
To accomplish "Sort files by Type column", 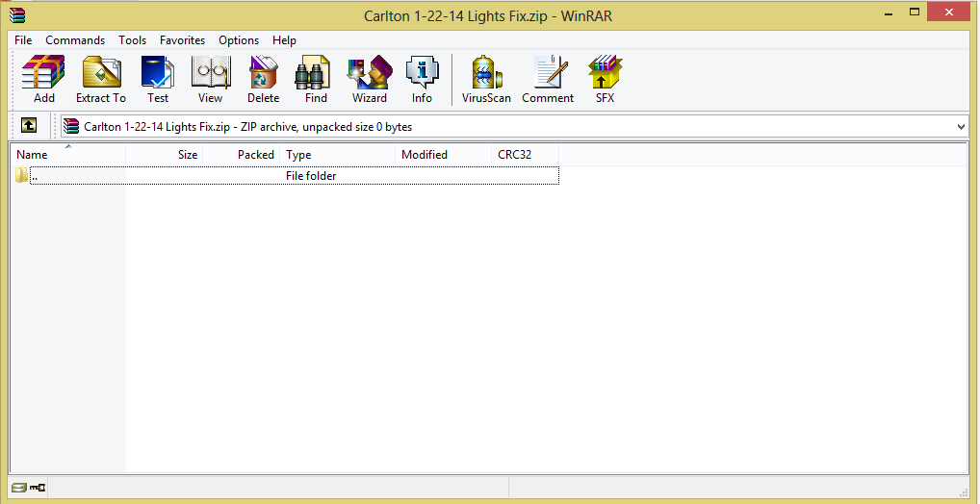I will click(338, 155).
